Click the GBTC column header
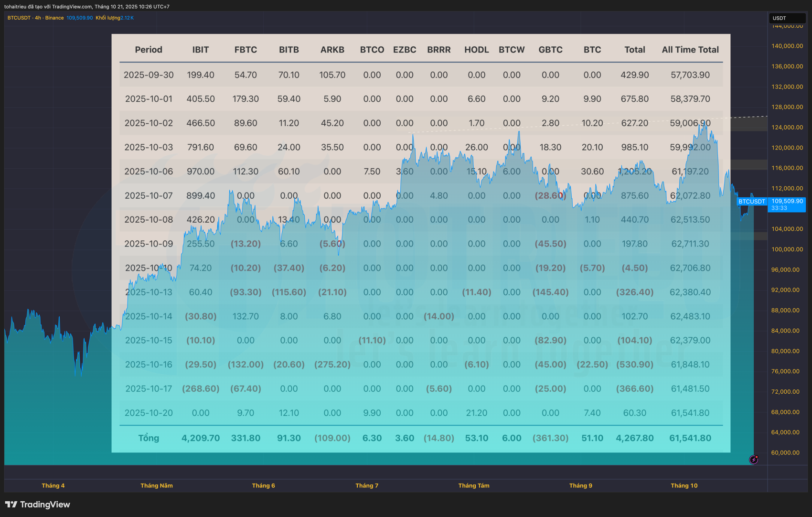812x517 pixels. point(550,50)
